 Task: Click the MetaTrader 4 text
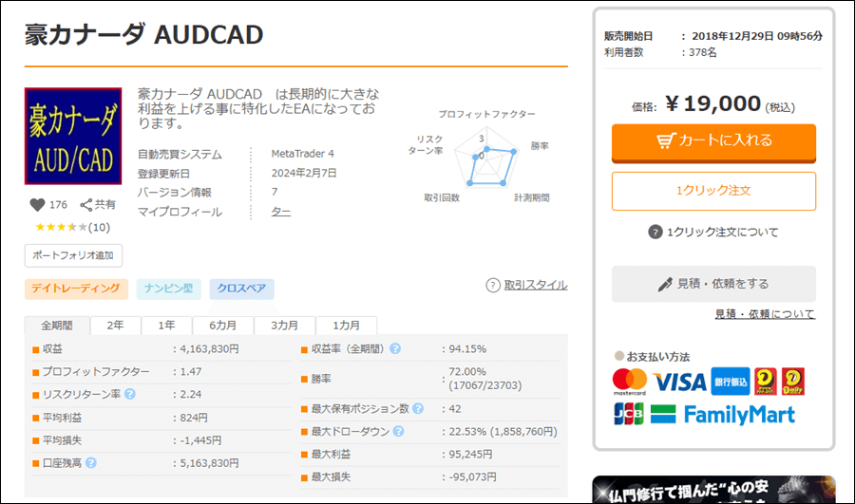(x=303, y=154)
